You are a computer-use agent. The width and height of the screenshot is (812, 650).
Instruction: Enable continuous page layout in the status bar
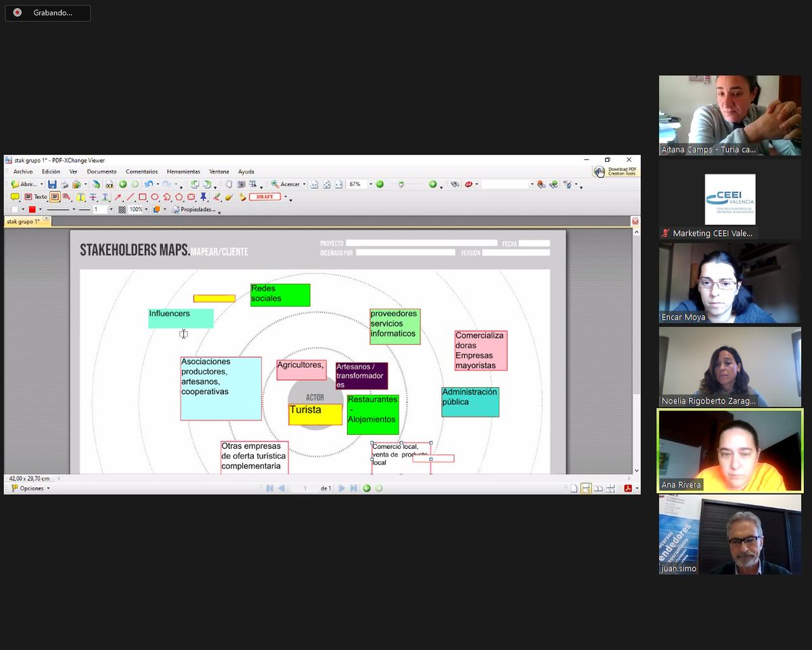click(586, 488)
